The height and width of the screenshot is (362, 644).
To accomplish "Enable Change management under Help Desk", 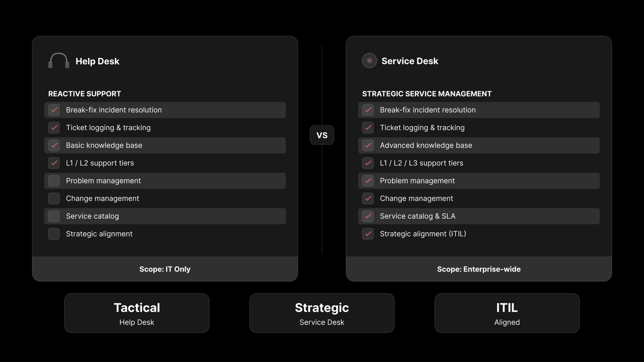I will 54,198.
